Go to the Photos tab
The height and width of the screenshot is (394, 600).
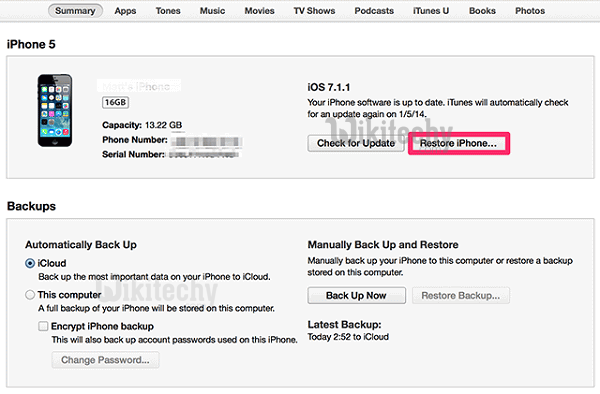tap(530, 11)
